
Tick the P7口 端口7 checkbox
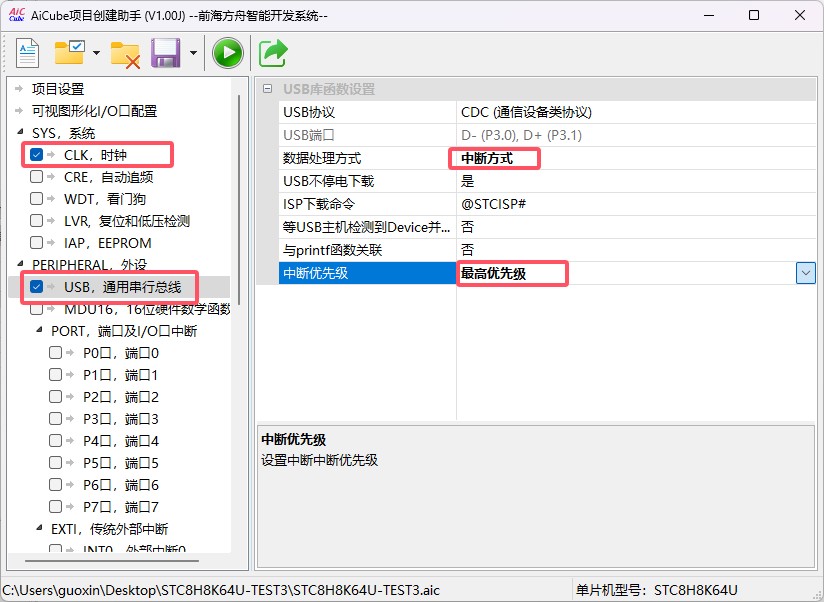(x=55, y=506)
